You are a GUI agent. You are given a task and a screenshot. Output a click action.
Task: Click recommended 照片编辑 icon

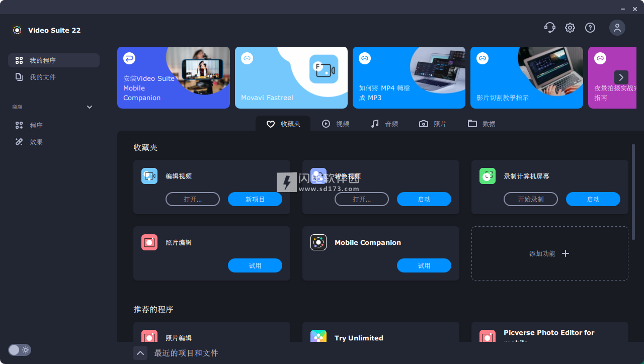pos(149,336)
